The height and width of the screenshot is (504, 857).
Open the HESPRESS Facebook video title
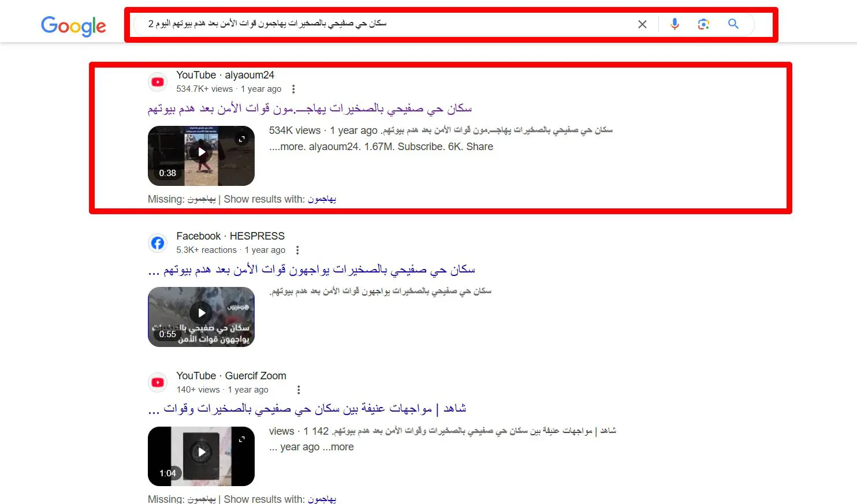[x=311, y=270]
